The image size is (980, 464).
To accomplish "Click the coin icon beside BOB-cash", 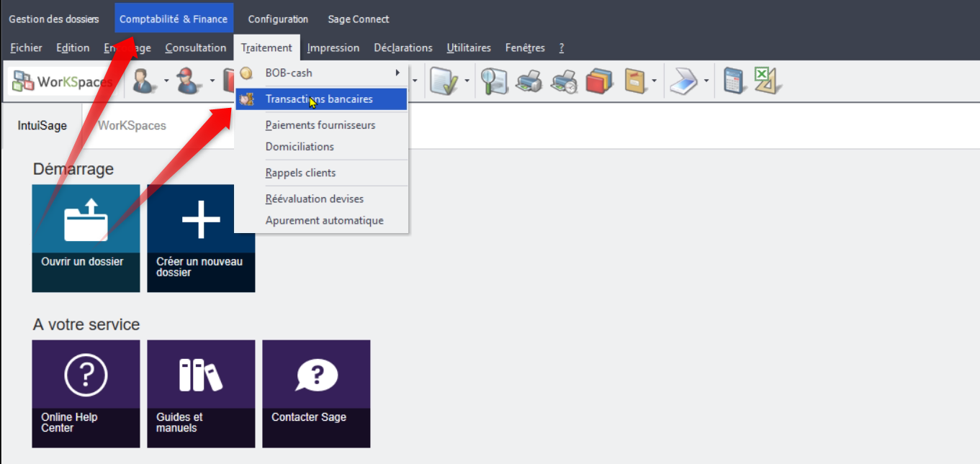I will coord(246,73).
